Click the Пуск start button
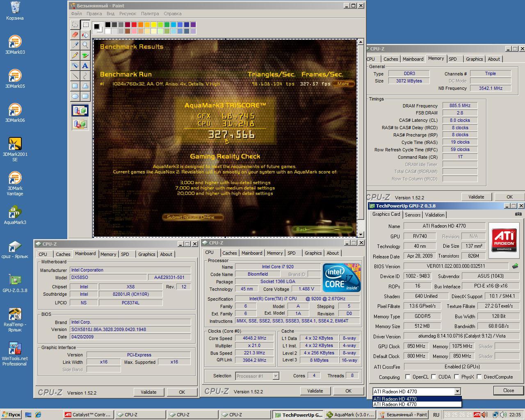 click(x=11, y=415)
